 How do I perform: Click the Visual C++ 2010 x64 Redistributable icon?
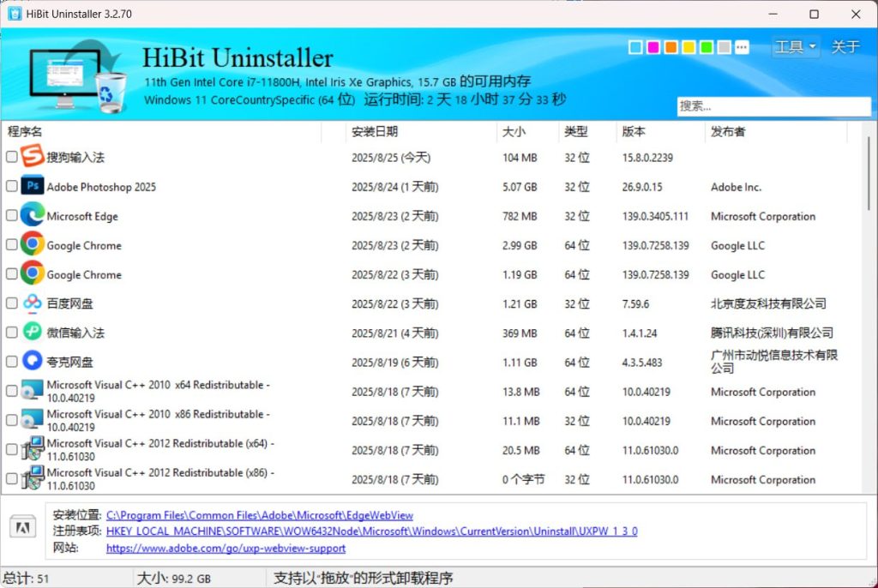point(32,391)
